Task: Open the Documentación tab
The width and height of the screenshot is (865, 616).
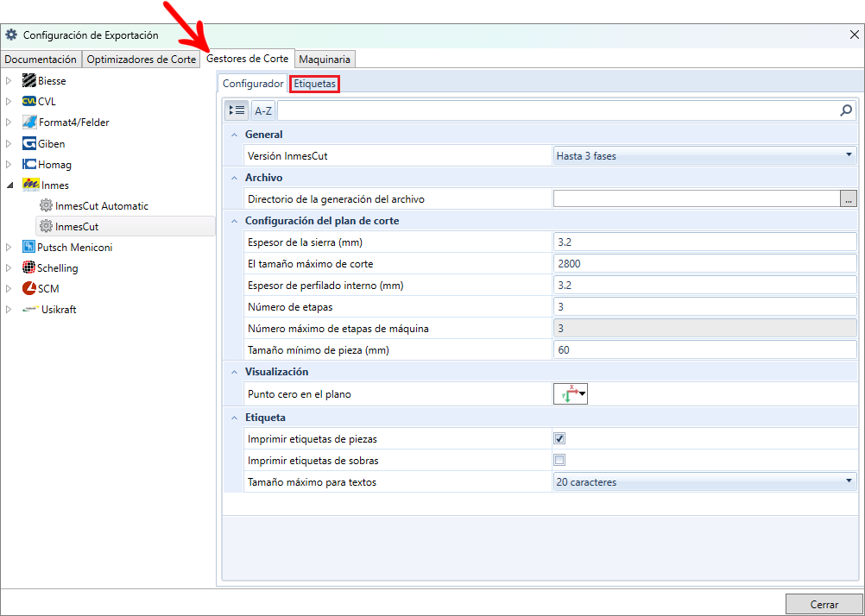Action: point(41,59)
